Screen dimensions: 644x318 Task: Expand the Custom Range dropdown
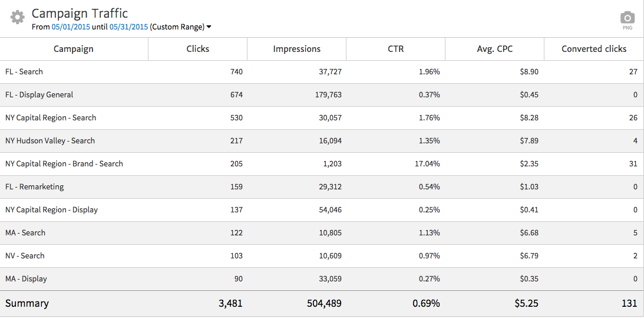pyautogui.click(x=181, y=27)
